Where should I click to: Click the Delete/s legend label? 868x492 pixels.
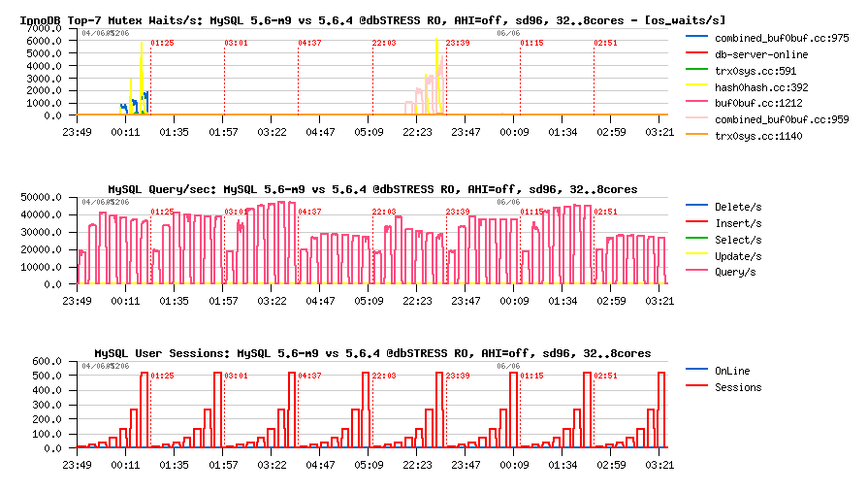(x=738, y=208)
